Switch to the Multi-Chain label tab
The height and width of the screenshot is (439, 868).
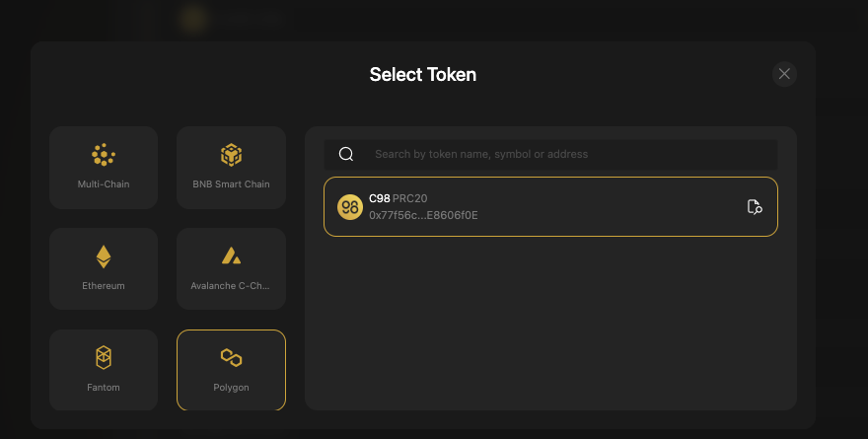(x=104, y=184)
